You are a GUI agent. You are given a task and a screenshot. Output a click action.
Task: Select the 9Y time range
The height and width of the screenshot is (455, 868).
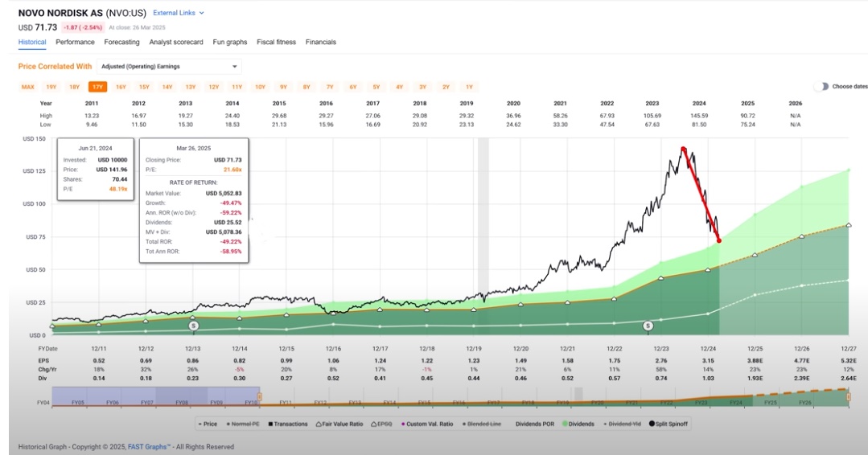(x=283, y=87)
